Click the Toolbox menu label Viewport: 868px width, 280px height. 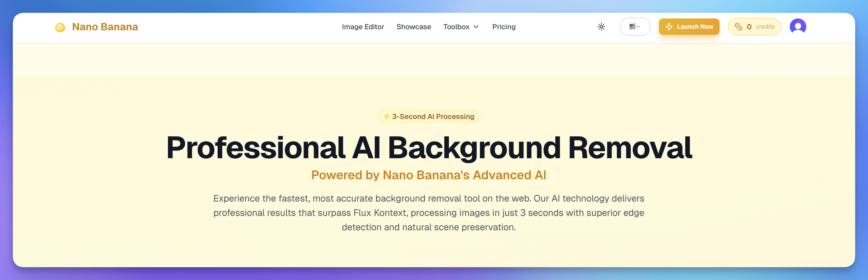457,27
